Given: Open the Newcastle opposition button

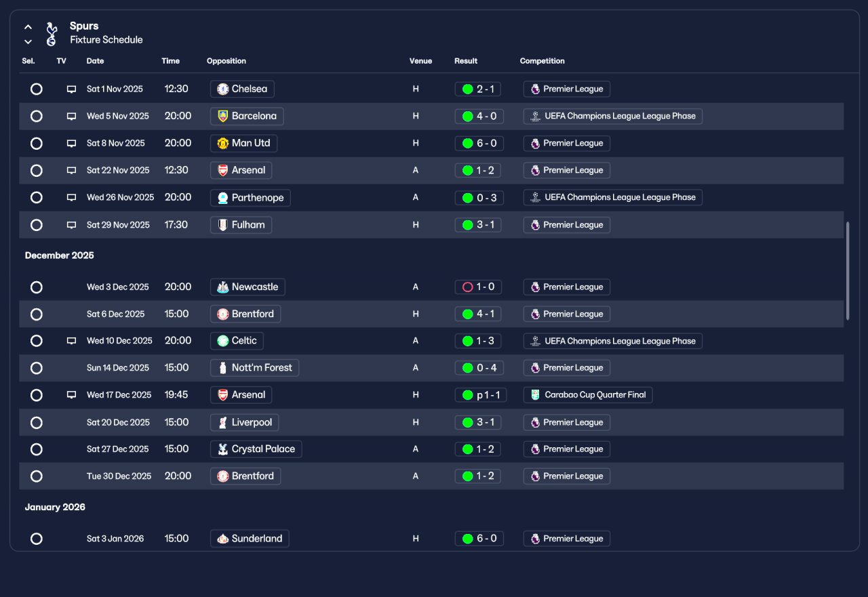Looking at the screenshot, I should (x=248, y=287).
